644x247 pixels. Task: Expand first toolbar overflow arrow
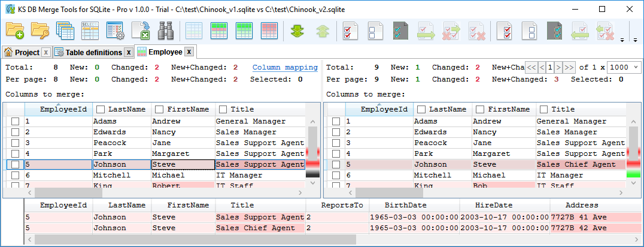622,40
